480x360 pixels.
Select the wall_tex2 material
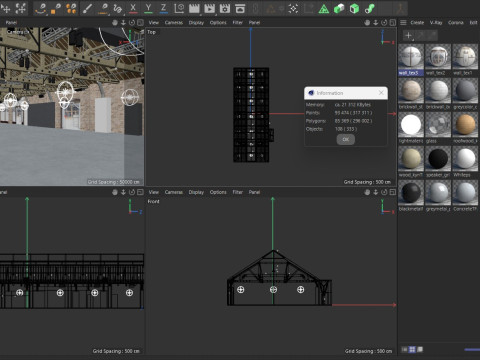point(438,59)
